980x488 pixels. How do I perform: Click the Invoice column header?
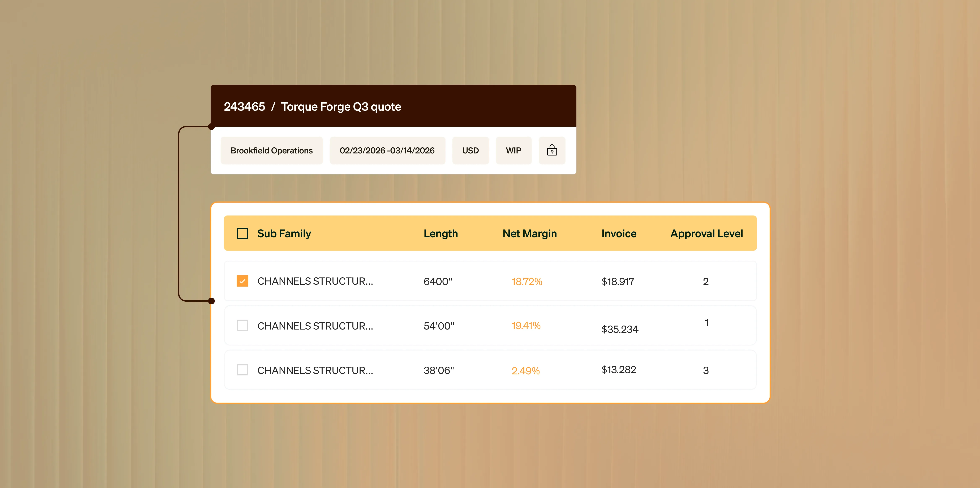tap(619, 233)
